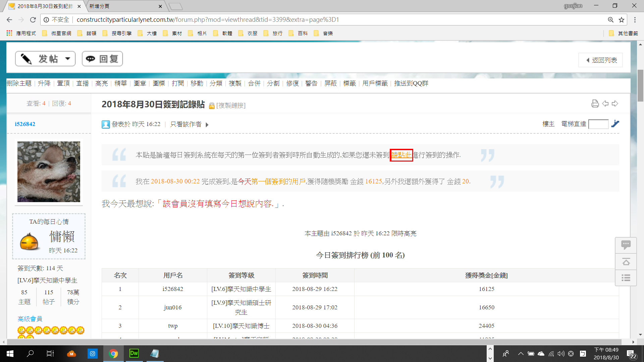Image resolution: width=644 pixels, height=362 pixels.
Task: Click 置頂 in moderation menu
Action: (x=63, y=83)
